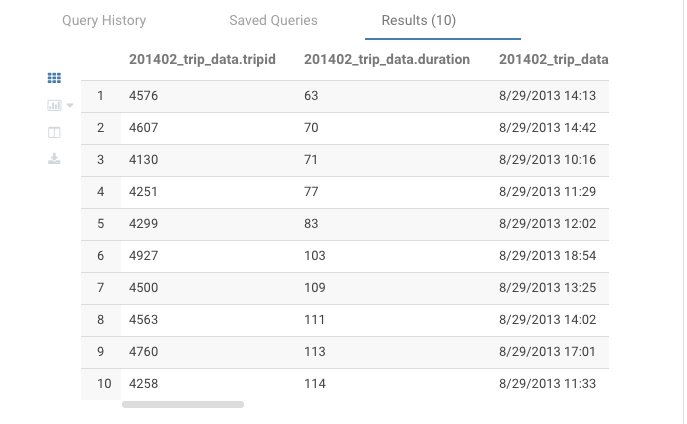Select row number 1 in the results
The height and width of the screenshot is (424, 687).
[101, 96]
